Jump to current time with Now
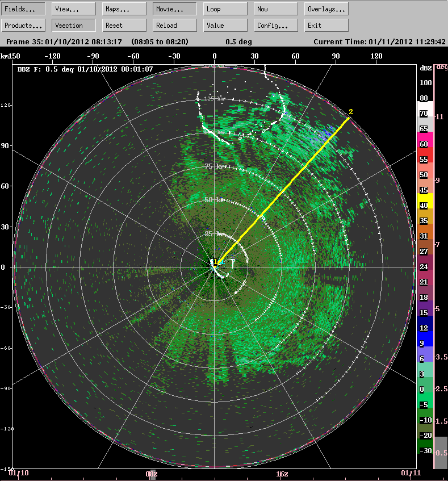This screenshot has height=481, width=448. (275, 9)
